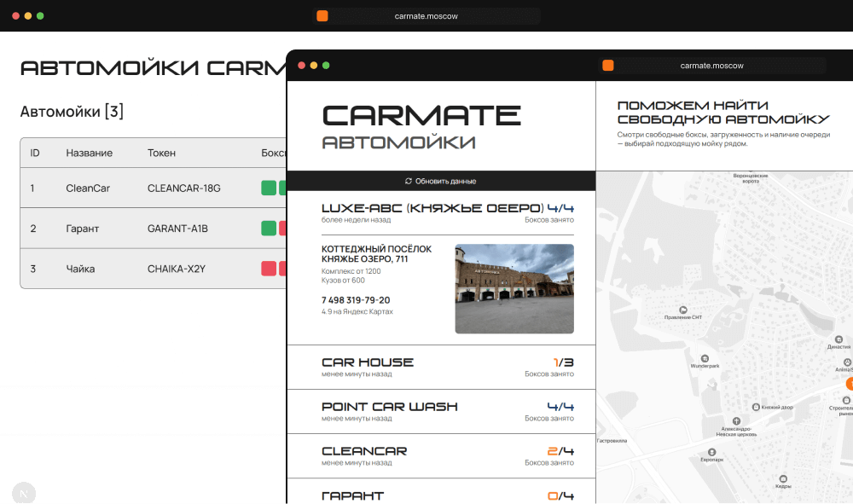Click the Комплекс от 1200 price text
Image resolution: width=853 pixels, height=504 pixels.
pyautogui.click(x=351, y=270)
